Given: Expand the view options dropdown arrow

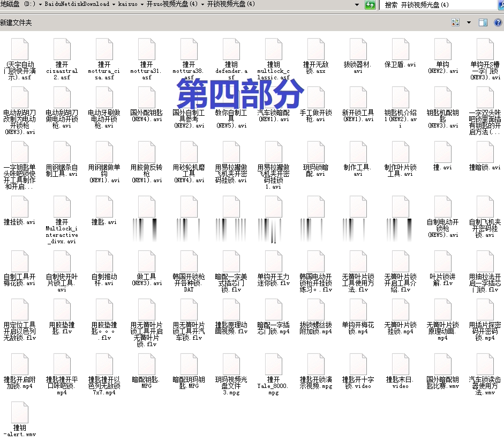Looking at the screenshot, I should pyautogui.click(x=469, y=23).
